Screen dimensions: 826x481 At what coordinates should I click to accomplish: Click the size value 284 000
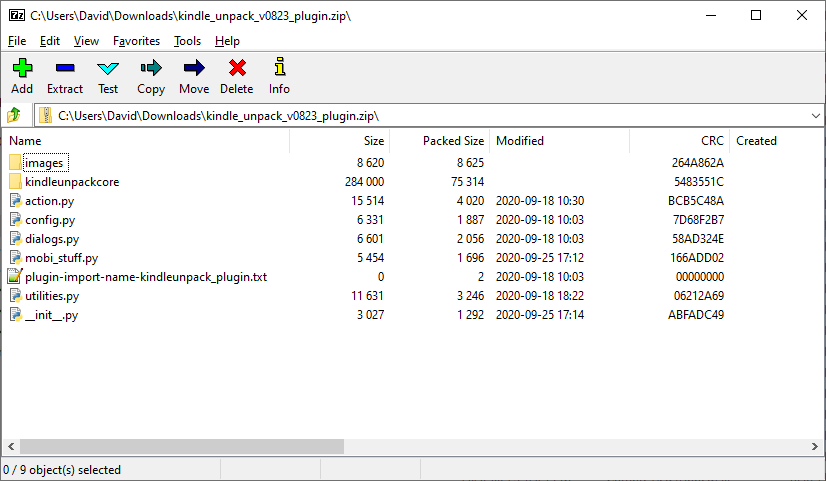[365, 182]
